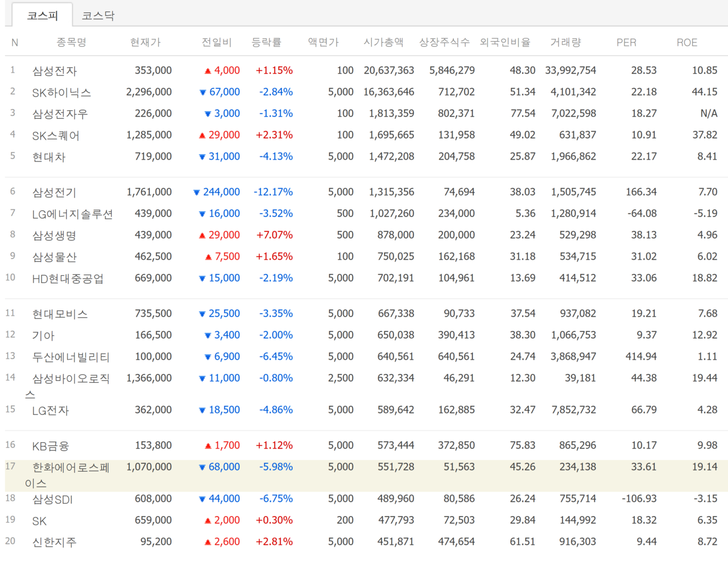Select the 코스피 tab
This screenshot has height=561, width=728.
tap(43, 16)
